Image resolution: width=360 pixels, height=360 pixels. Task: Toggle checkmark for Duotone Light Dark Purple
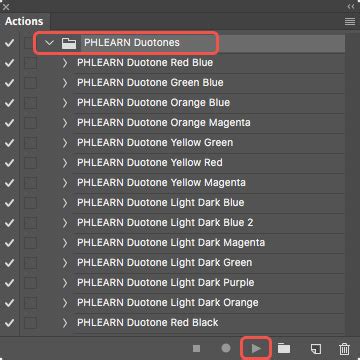pos(10,283)
